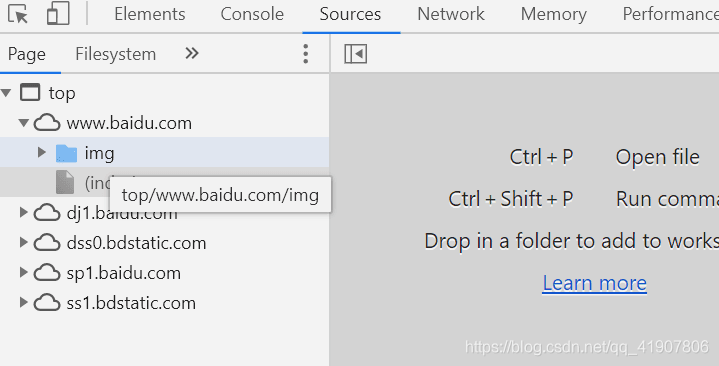Click the (index) document file icon
719x366 pixels.
[65, 182]
